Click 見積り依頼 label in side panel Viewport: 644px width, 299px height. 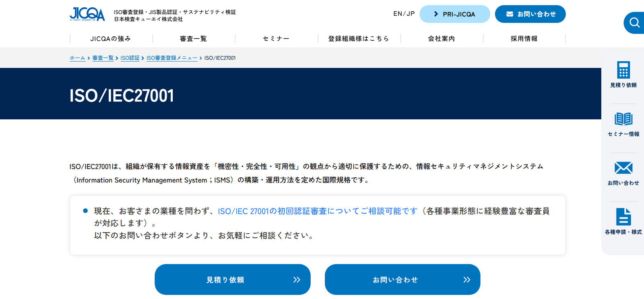(623, 85)
